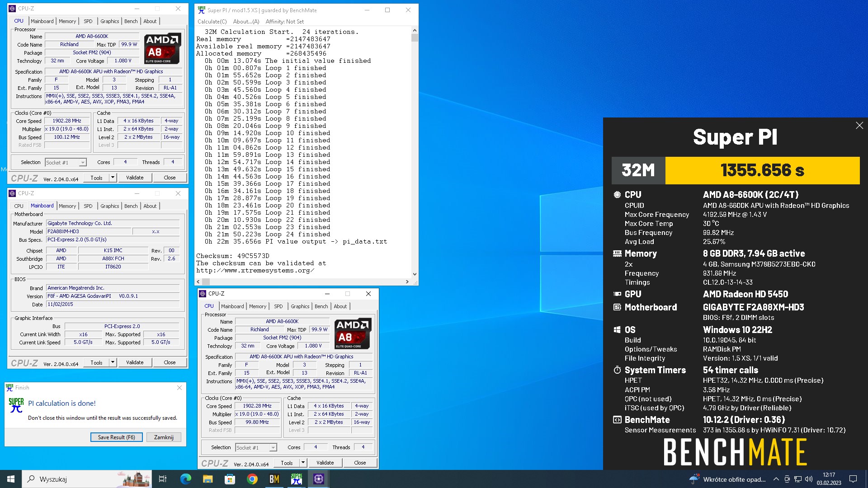Open Google Chrome from taskbar
This screenshot has height=488, width=868.
[x=252, y=479]
